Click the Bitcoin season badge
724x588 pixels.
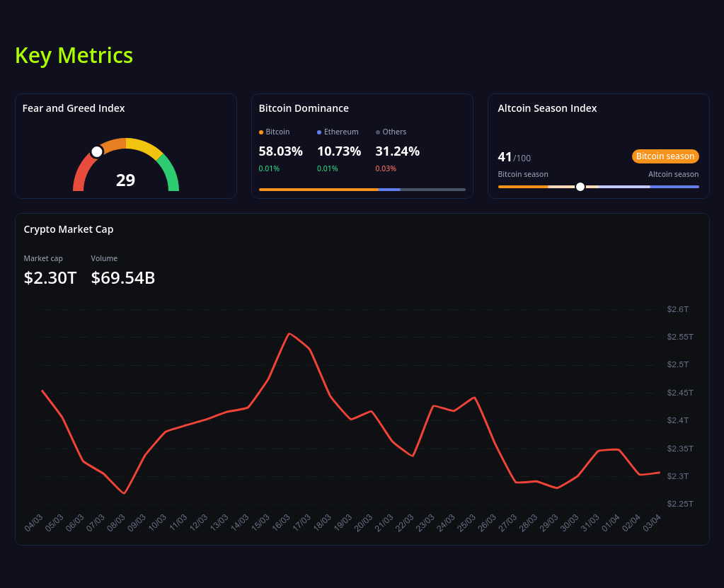click(665, 156)
